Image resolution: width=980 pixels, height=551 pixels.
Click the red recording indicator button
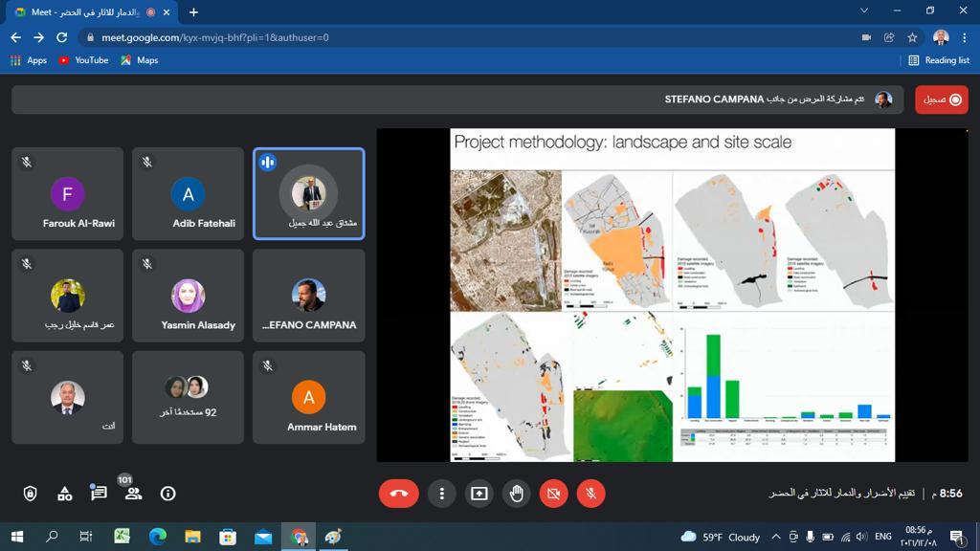pyautogui.click(x=942, y=99)
